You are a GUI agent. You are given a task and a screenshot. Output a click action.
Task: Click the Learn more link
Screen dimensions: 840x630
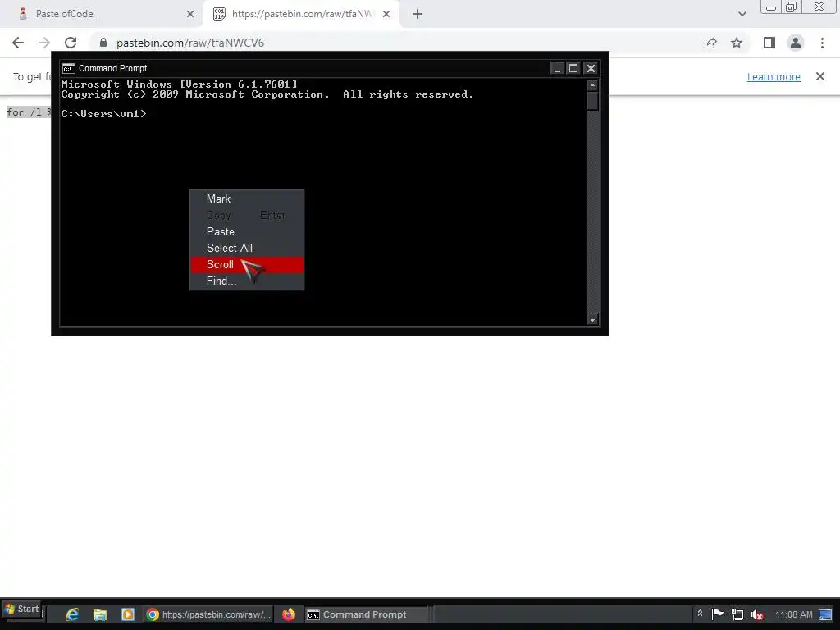[774, 76]
